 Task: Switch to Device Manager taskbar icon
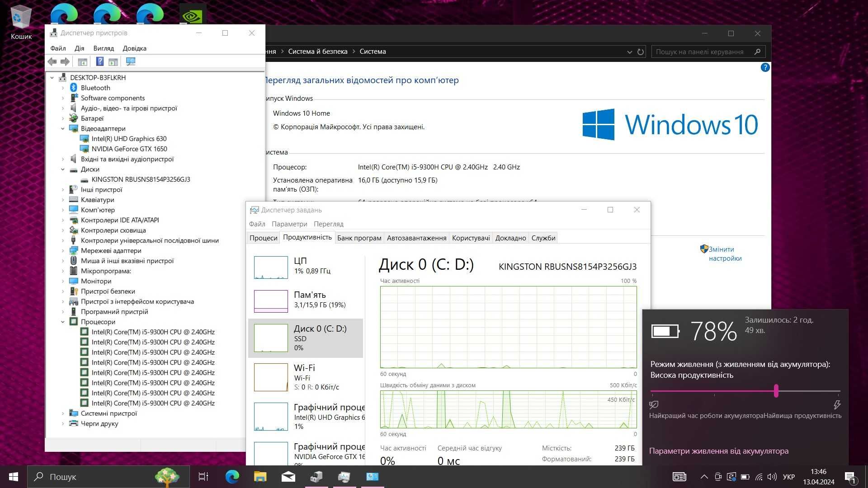pos(316,477)
